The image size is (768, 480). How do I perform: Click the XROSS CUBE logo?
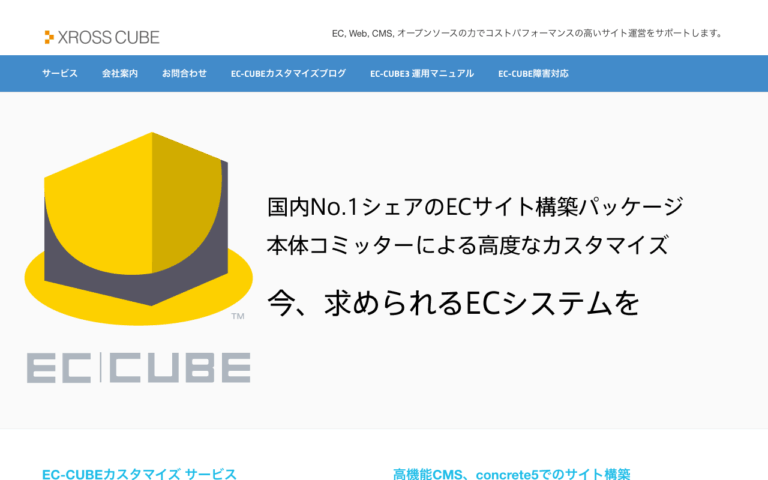(x=102, y=37)
